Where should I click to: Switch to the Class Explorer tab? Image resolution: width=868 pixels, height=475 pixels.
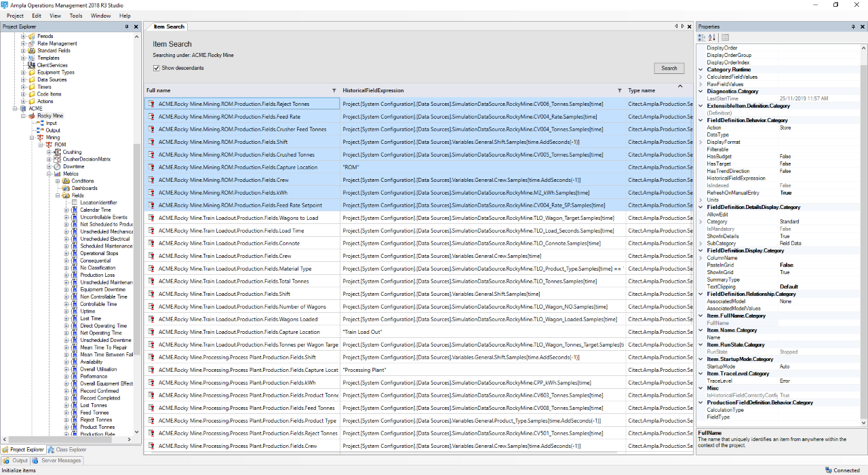pos(66,449)
